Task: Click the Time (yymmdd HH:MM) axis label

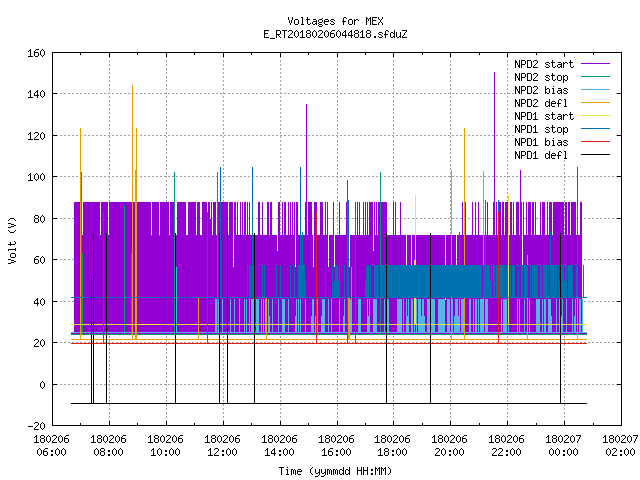Action: pos(336,471)
